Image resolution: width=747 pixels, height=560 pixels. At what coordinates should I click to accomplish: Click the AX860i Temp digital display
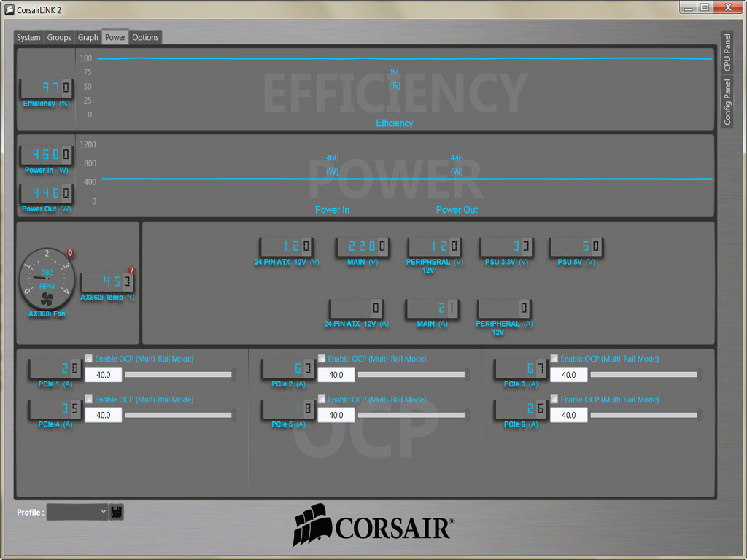pos(107,281)
